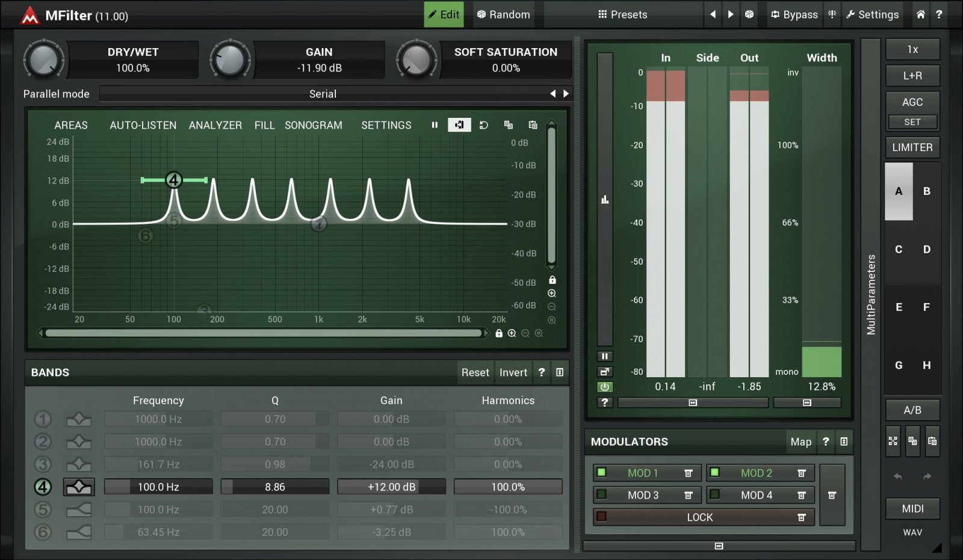The height and width of the screenshot is (560, 963).
Task: Click the MOD 1 menu icon
Action: pos(689,473)
